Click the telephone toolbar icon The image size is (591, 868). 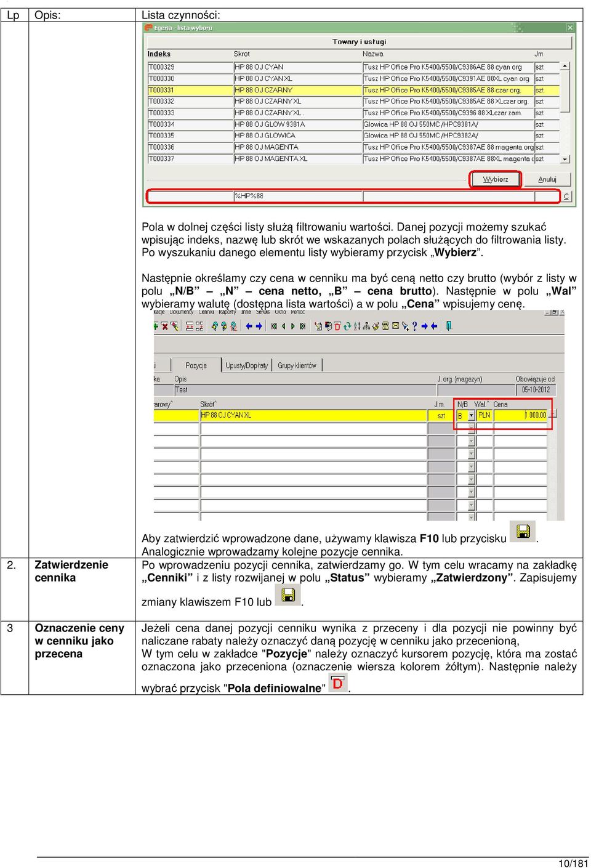(385, 327)
